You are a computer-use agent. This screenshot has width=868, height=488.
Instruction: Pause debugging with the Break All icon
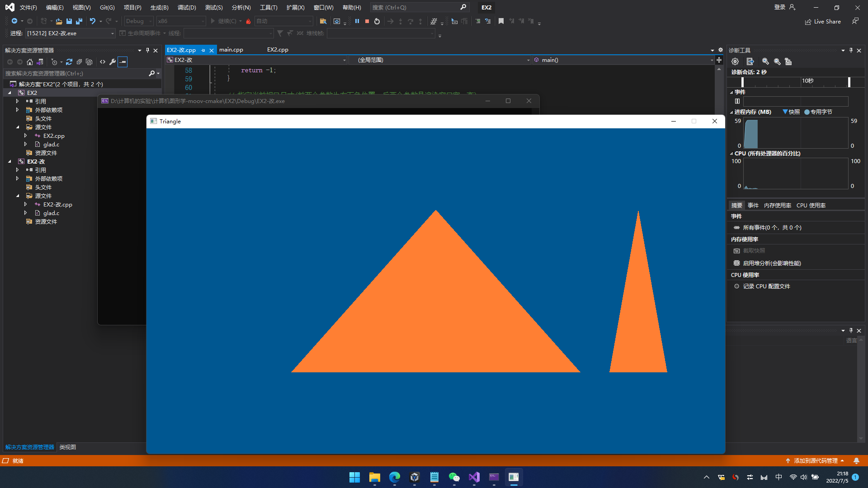pos(357,21)
